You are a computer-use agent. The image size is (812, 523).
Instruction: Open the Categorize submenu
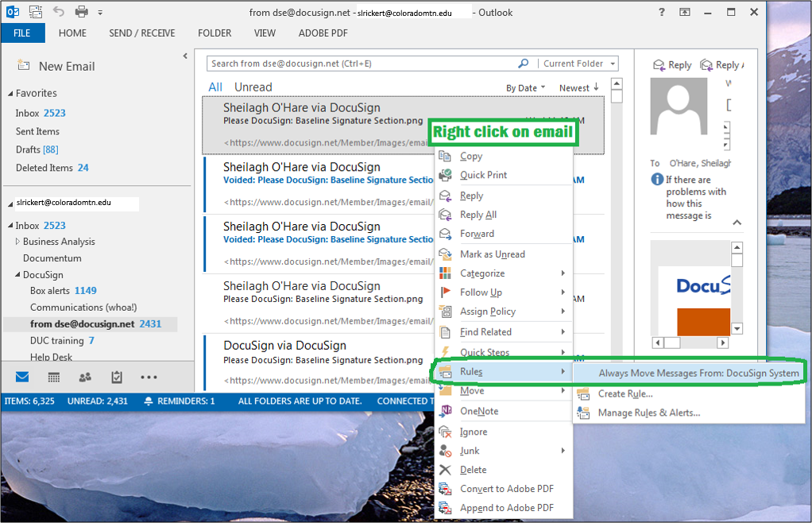[x=504, y=273]
